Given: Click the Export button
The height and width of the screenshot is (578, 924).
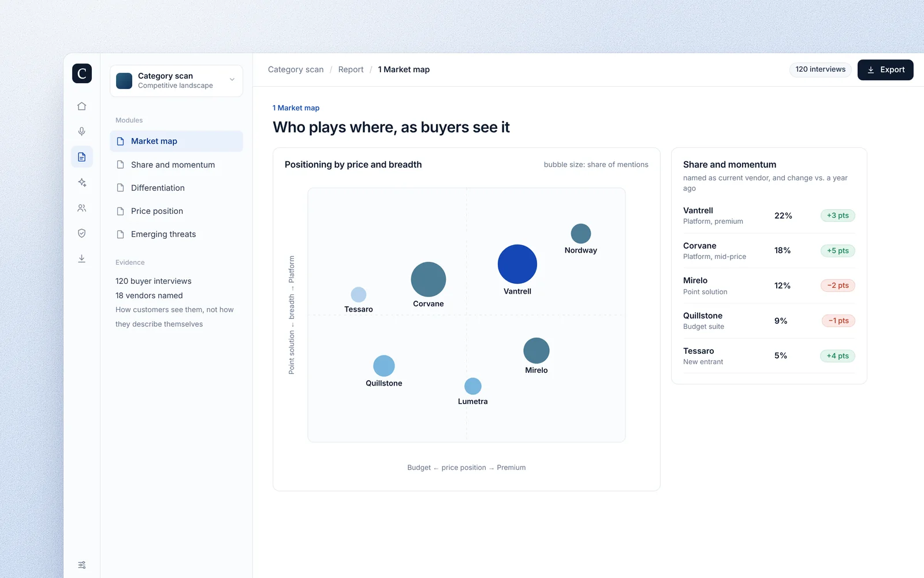Looking at the screenshot, I should [885, 70].
